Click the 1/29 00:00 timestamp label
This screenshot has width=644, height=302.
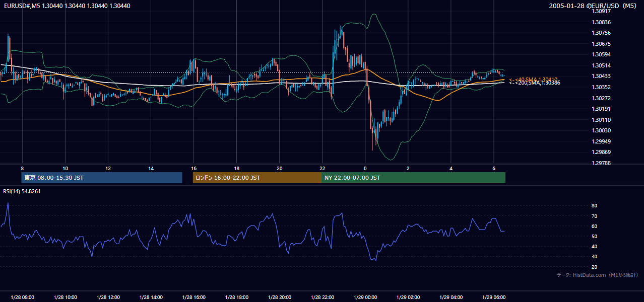[x=365, y=297]
